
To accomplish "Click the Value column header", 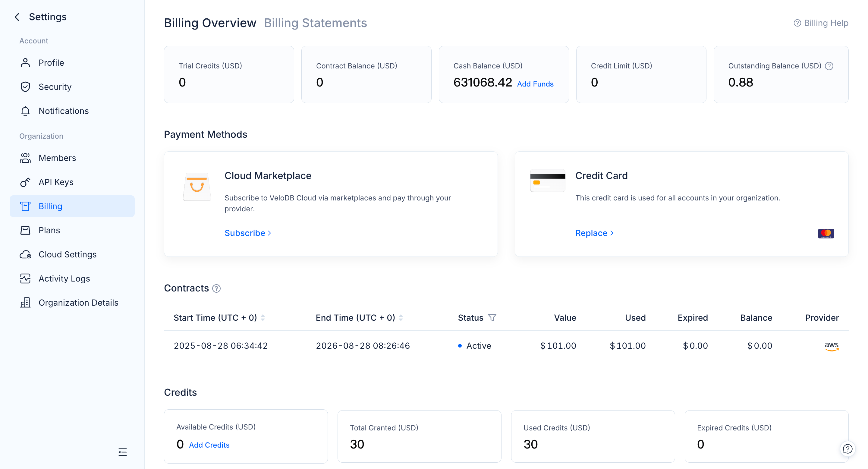I will pos(565,318).
